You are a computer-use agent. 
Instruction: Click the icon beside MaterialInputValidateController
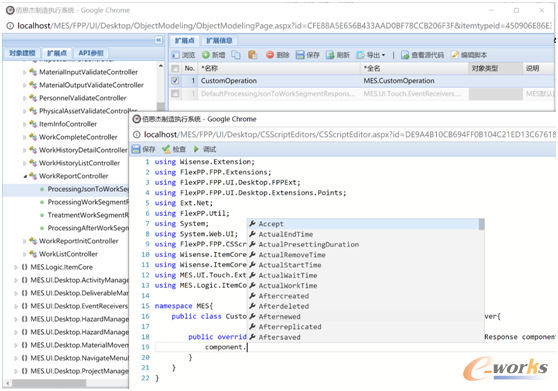33,72
